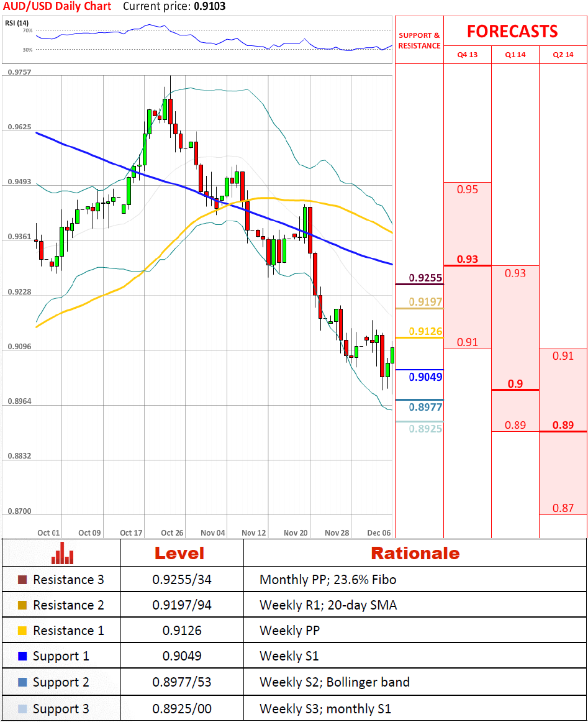The image size is (588, 722).
Task: Select the 0.9126 yellow level label
Action: pyautogui.click(x=425, y=331)
